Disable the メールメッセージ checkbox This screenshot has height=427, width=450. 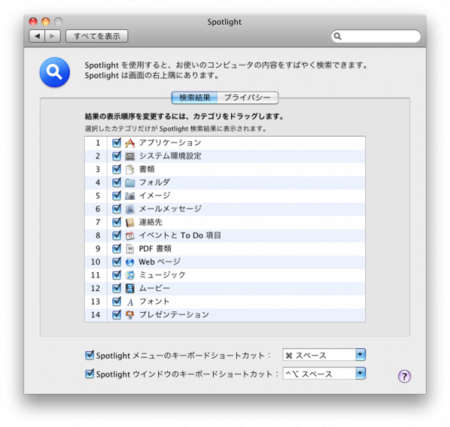tap(116, 209)
